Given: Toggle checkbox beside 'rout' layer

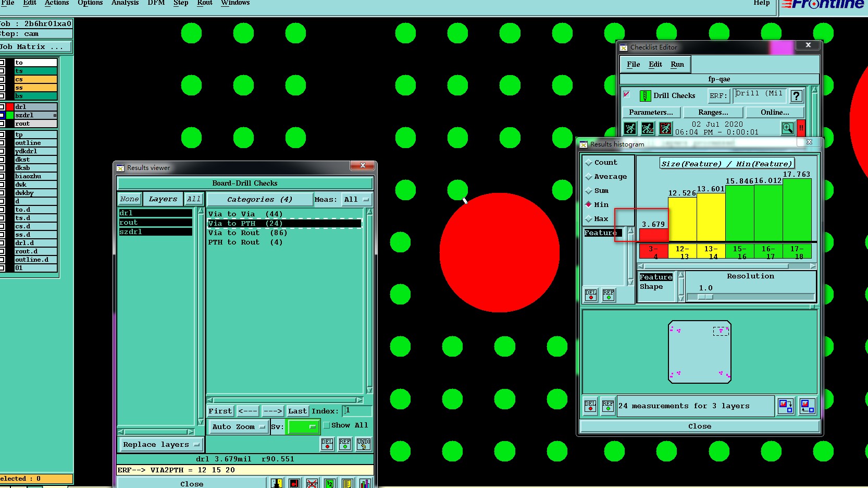Looking at the screenshot, I should click(2, 124).
